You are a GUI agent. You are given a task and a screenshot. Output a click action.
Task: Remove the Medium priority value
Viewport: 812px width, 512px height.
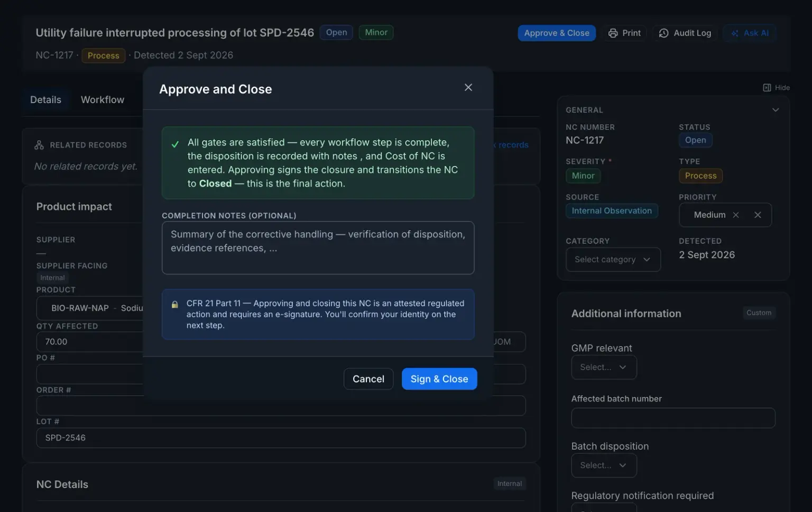[735, 215]
